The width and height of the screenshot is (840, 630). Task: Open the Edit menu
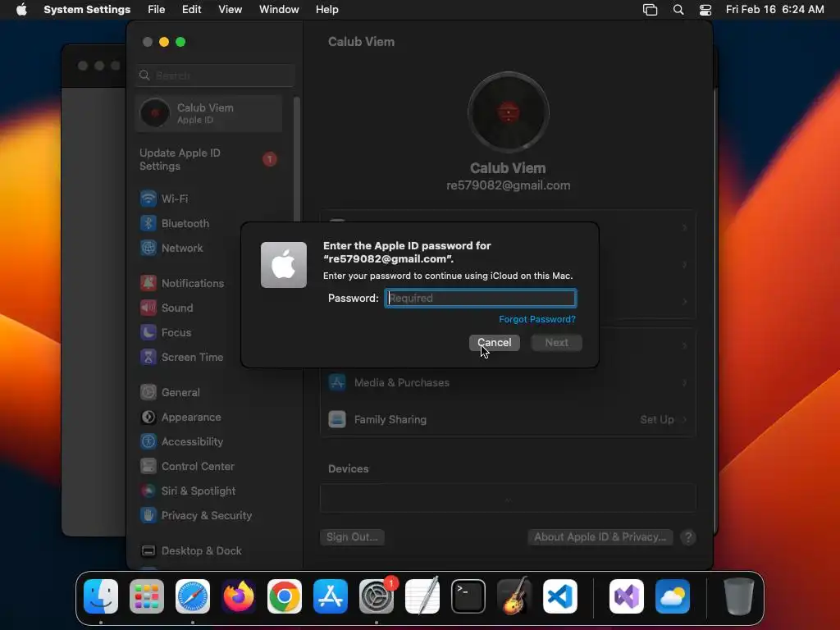pyautogui.click(x=191, y=10)
